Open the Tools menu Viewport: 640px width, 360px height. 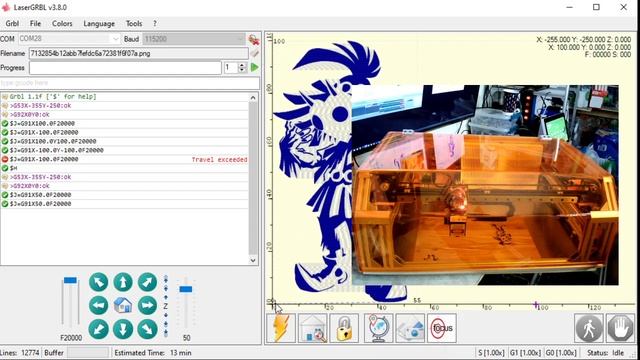134,24
